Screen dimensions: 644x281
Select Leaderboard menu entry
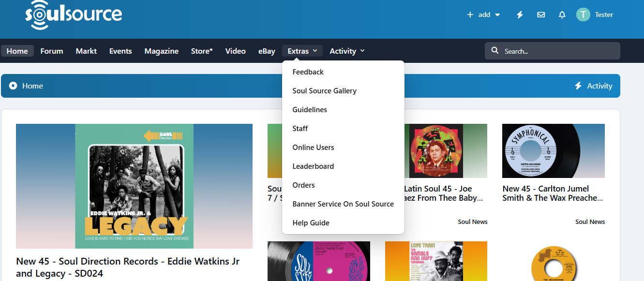pyautogui.click(x=343, y=166)
